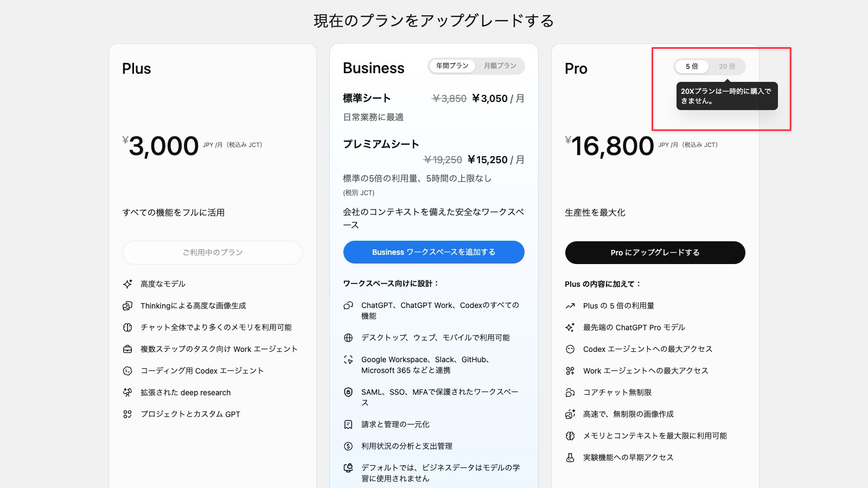Switch to 月額プラン billing
Image resolution: width=868 pixels, height=488 pixels.
pos(500,66)
